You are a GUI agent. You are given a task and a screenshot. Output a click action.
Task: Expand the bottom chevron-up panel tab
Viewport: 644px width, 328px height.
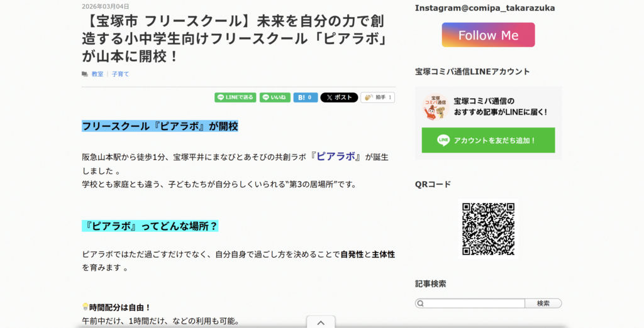(321, 322)
